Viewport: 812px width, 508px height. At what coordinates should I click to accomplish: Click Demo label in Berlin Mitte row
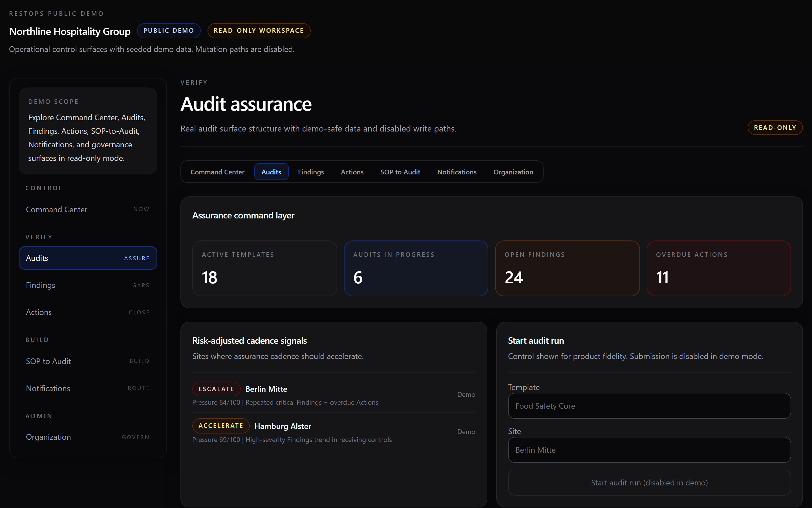pos(466,395)
